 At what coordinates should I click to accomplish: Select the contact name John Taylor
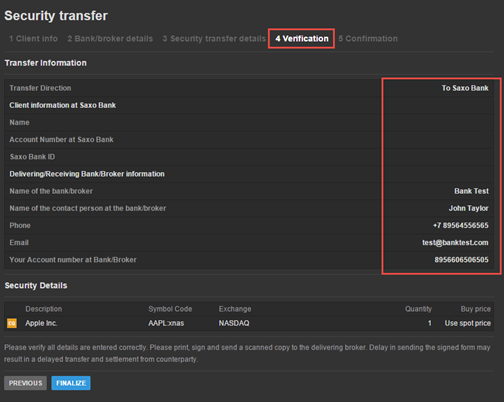(x=468, y=208)
